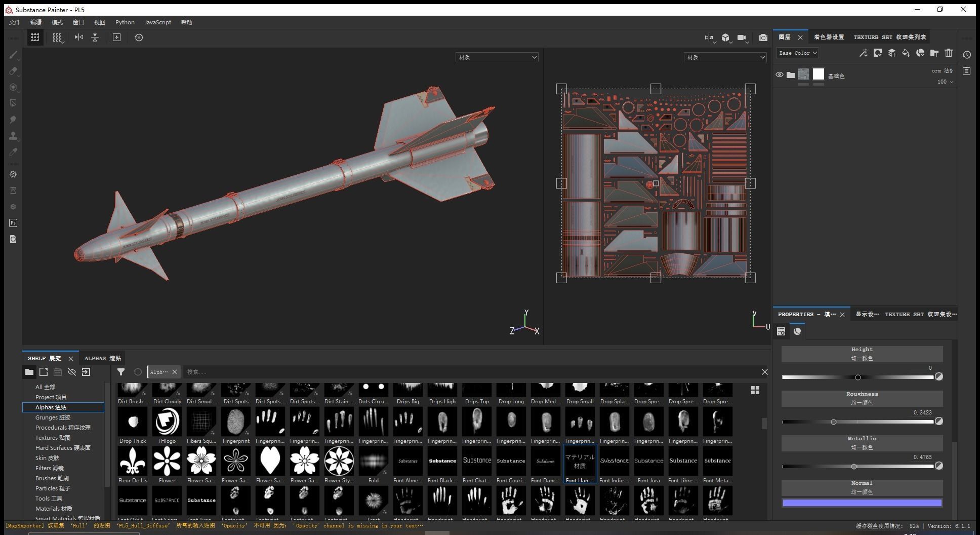The image size is (980, 535).
Task: Click the add smart material icon
Action: [x=920, y=53]
